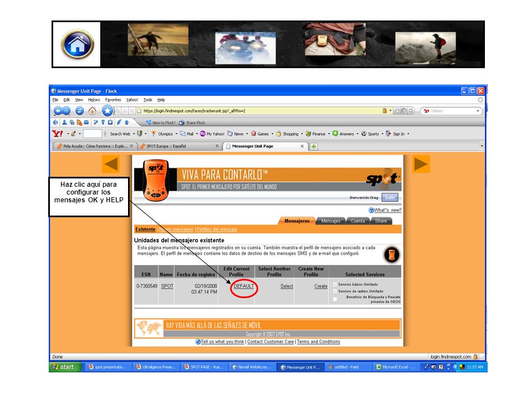532x399 pixels.
Task: Open Terms and Conditions link
Action: [x=318, y=342]
